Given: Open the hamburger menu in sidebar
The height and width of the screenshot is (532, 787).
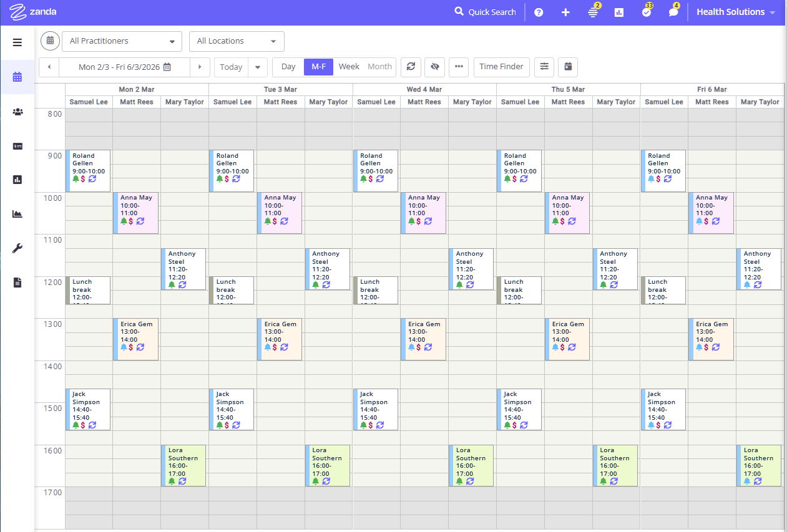Looking at the screenshot, I should click(17, 42).
